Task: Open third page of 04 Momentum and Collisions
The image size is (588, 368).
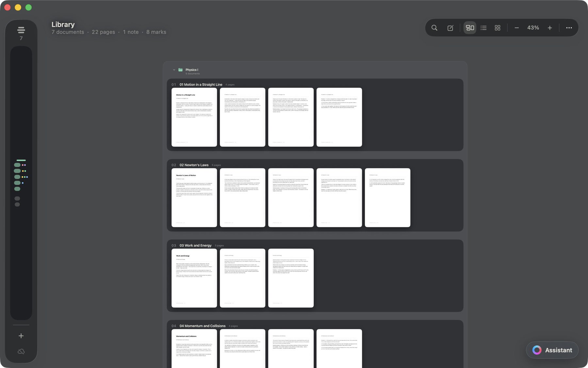Action: [291, 348]
